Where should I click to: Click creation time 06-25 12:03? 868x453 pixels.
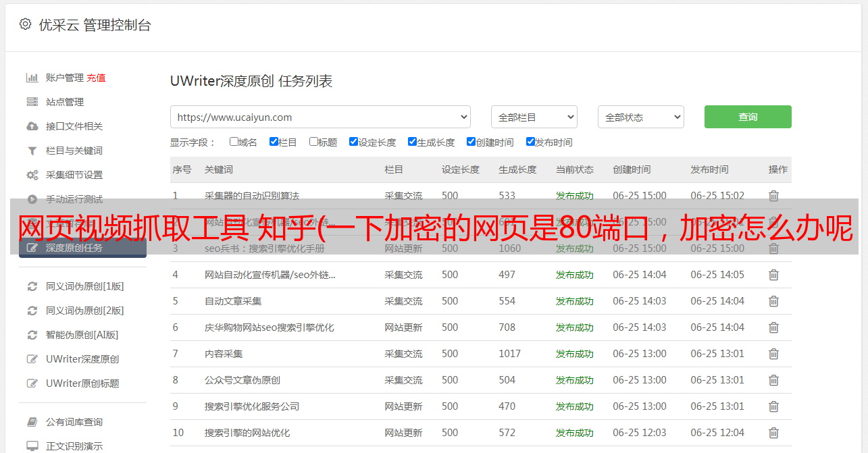tap(640, 433)
